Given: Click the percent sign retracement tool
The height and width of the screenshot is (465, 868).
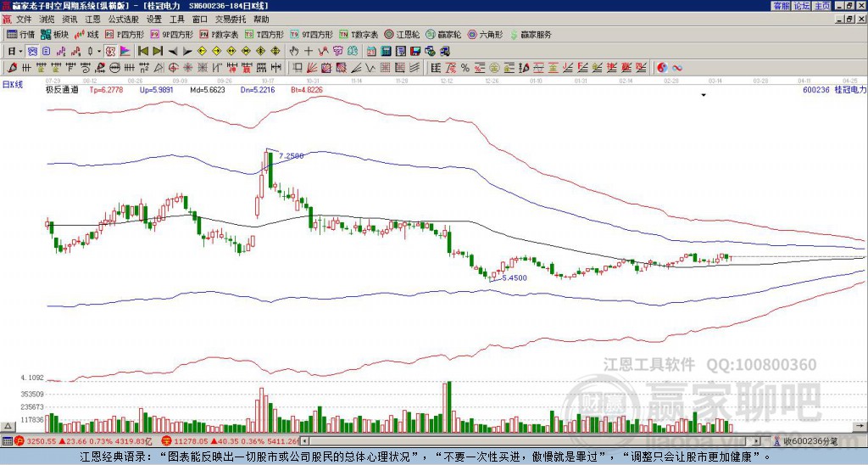Looking at the screenshot, I should (465, 68).
